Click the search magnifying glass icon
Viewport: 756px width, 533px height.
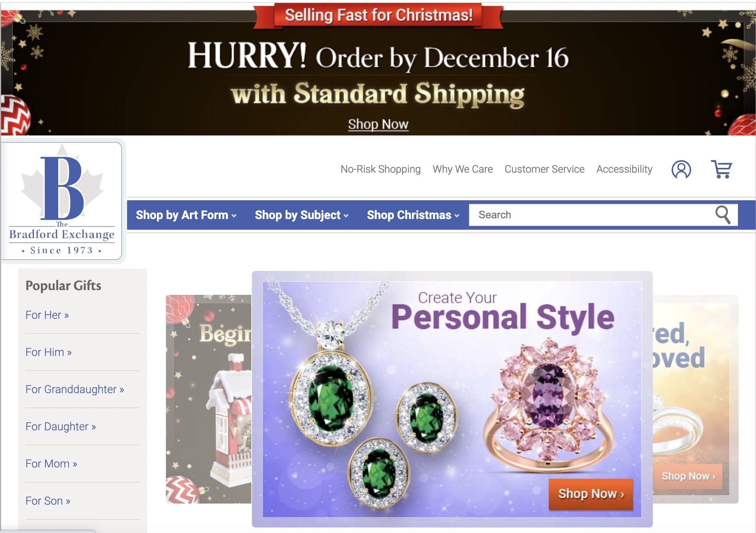pos(723,215)
